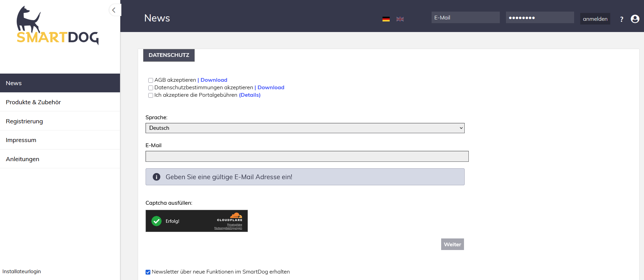Open help via the question mark icon
The image size is (644, 280).
point(621,19)
